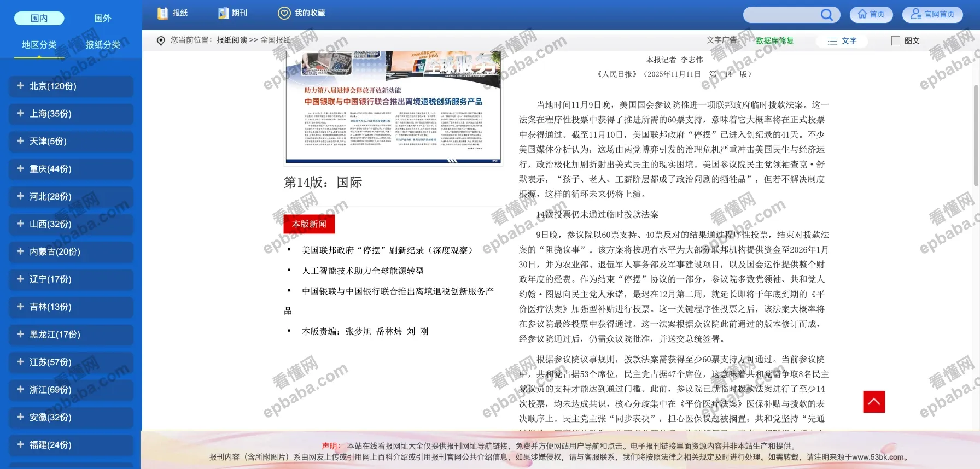Viewport: 980px width, 469px height.
Task: Open the 数据库修复 ad link
Action: 774,41
